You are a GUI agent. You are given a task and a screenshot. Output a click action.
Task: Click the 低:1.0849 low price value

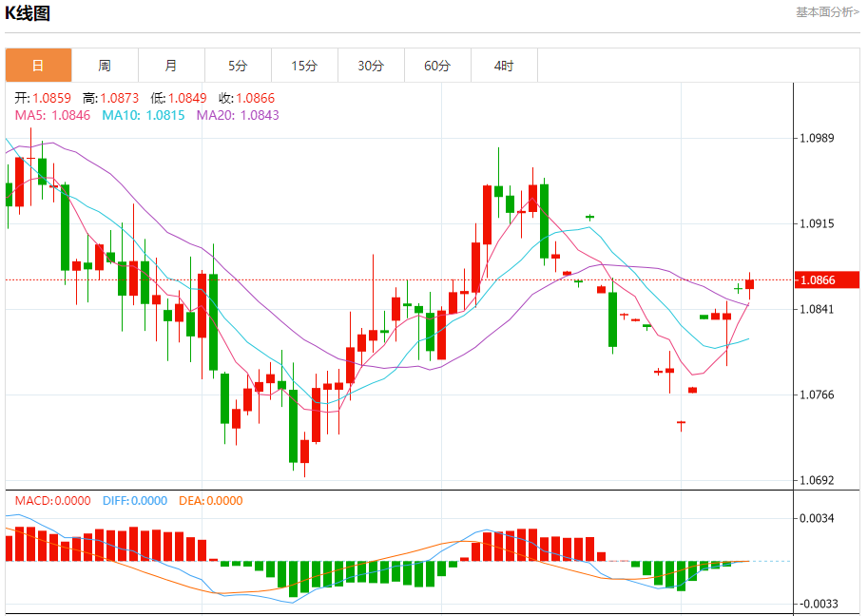178,98
